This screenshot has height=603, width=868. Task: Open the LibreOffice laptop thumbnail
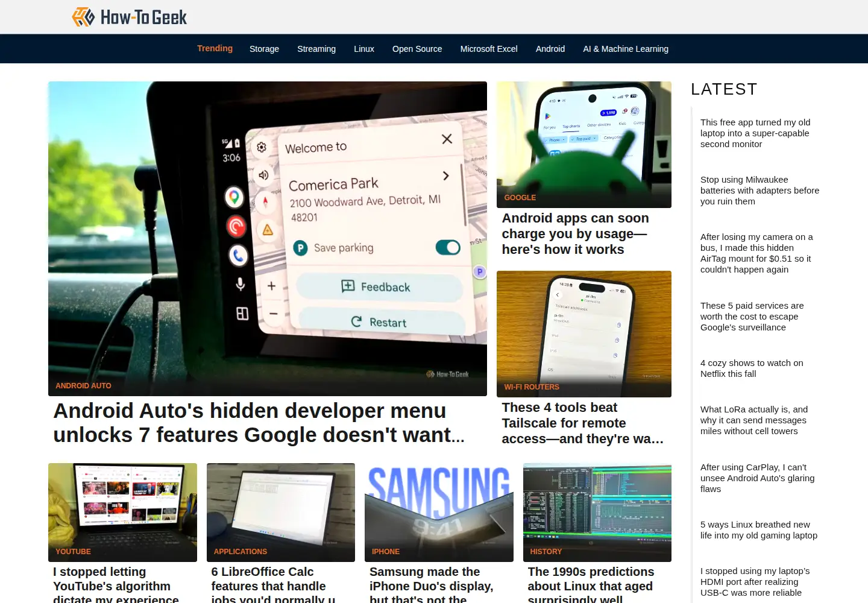[x=281, y=513]
